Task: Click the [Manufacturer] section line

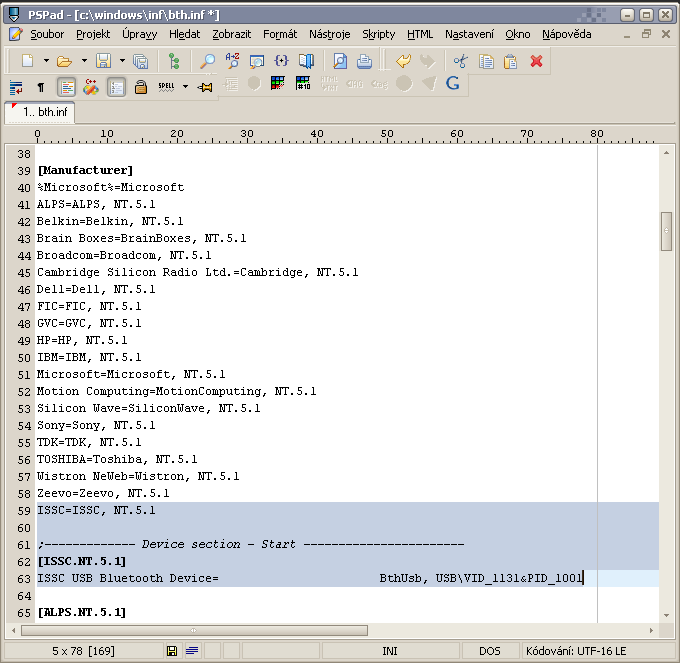Action: point(85,170)
